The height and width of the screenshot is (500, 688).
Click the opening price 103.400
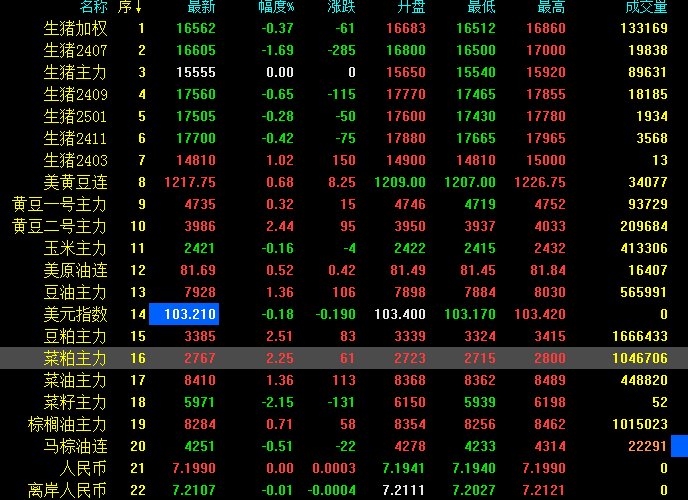[x=400, y=314]
